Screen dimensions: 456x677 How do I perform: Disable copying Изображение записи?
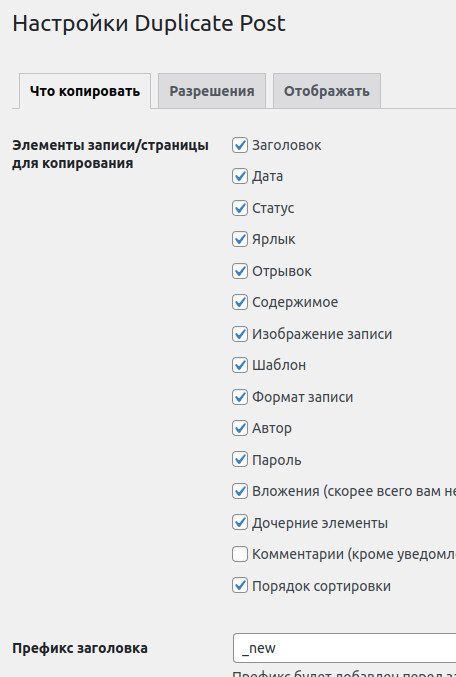(x=240, y=334)
